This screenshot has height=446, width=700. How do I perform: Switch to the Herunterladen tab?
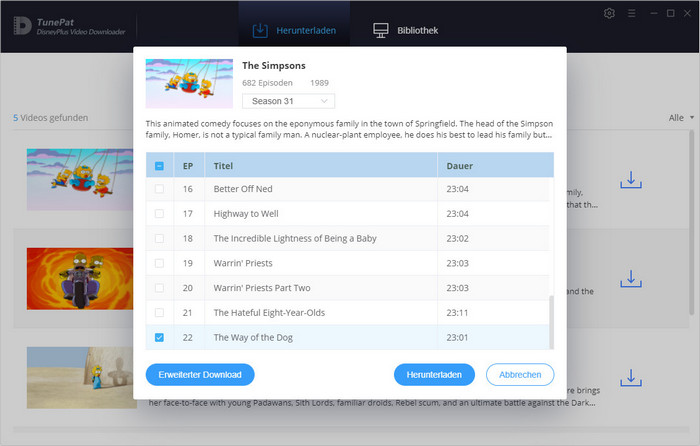pyautogui.click(x=294, y=30)
